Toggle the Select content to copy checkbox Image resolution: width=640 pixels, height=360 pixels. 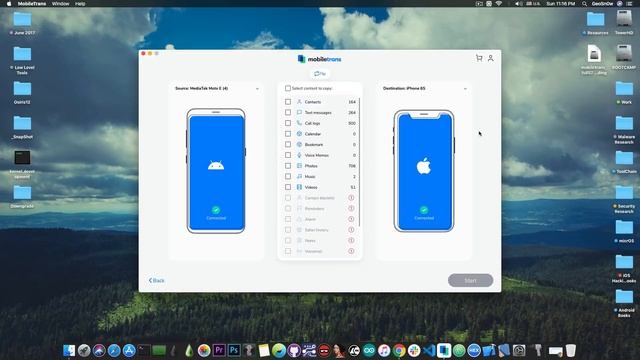point(288,88)
